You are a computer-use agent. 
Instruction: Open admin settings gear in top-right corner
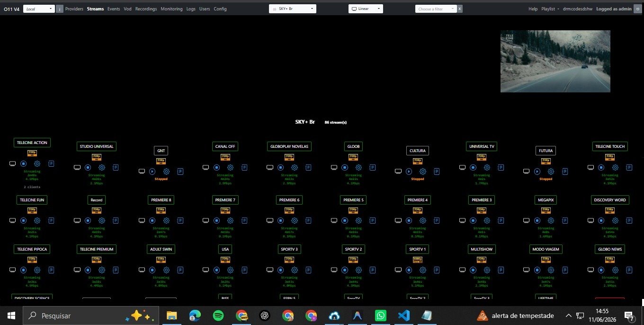pos(637,9)
